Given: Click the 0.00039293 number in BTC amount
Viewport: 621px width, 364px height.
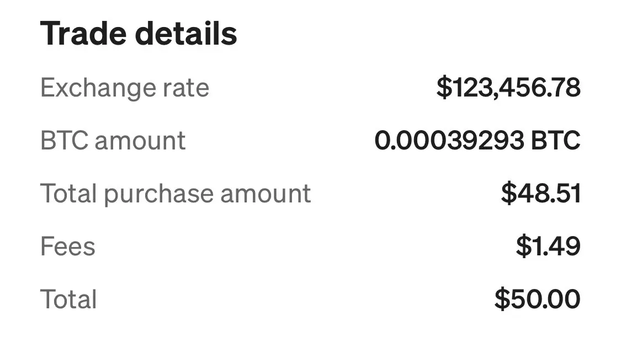Looking at the screenshot, I should [449, 141].
